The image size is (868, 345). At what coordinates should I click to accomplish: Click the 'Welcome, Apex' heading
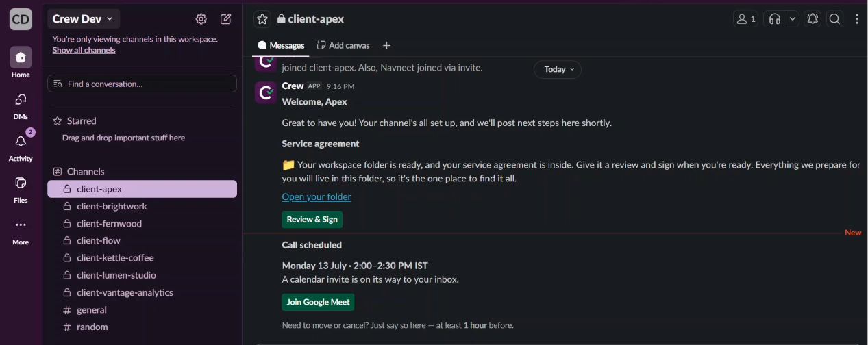pos(314,102)
